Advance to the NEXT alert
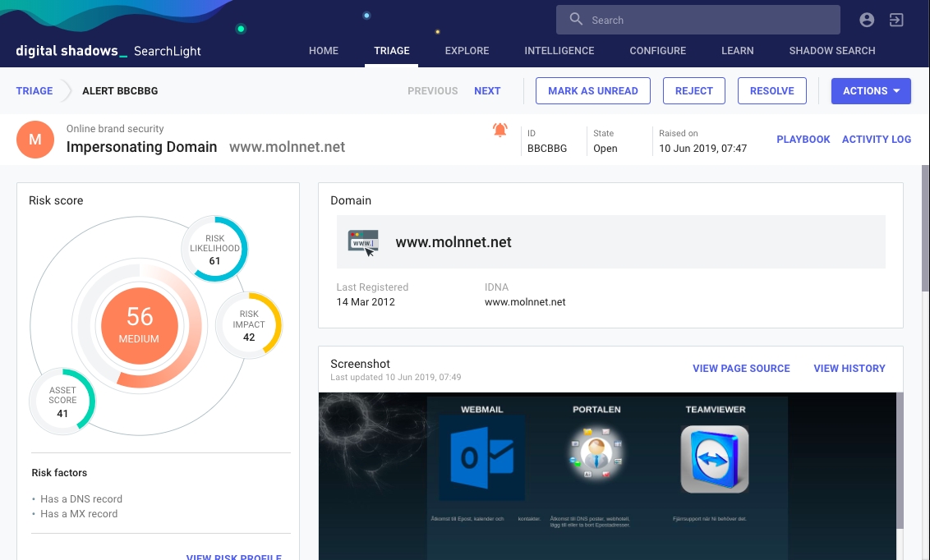Screen dimensions: 930x560 pyautogui.click(x=487, y=90)
